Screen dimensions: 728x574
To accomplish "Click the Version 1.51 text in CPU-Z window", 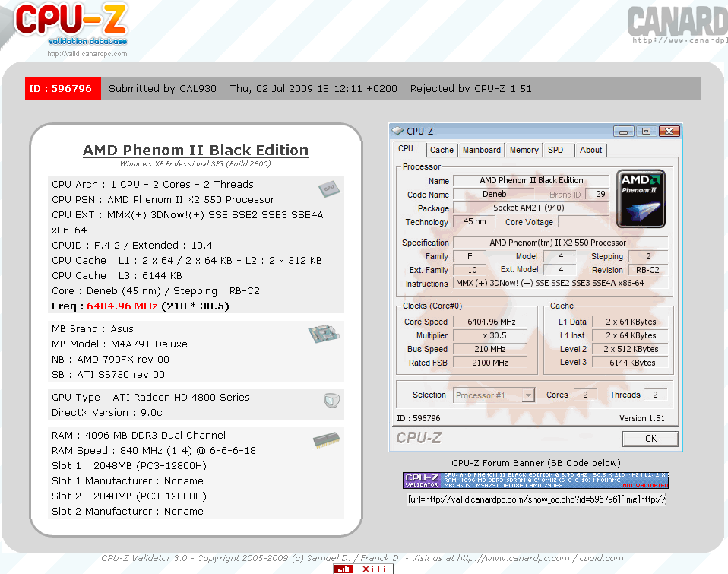I will (x=641, y=418).
